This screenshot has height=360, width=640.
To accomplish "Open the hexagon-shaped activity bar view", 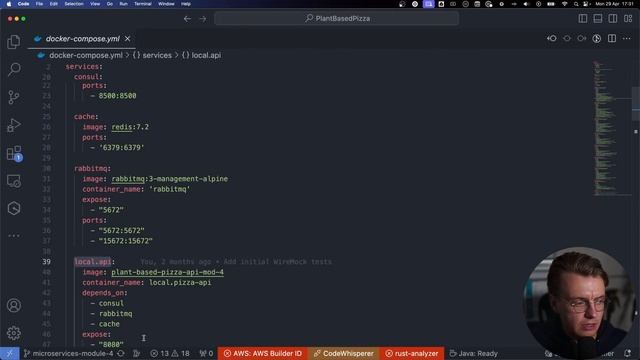I will click(14, 209).
